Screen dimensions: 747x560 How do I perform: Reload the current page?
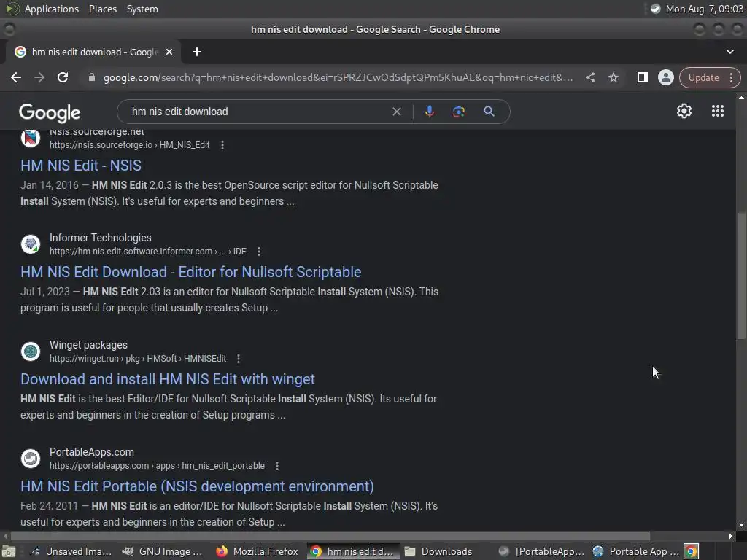click(63, 77)
